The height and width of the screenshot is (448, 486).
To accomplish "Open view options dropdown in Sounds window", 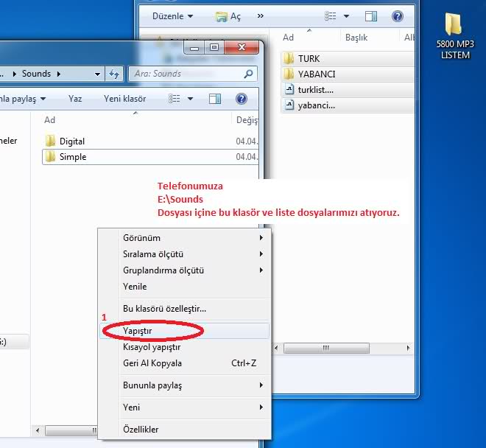I will pyautogui.click(x=190, y=99).
